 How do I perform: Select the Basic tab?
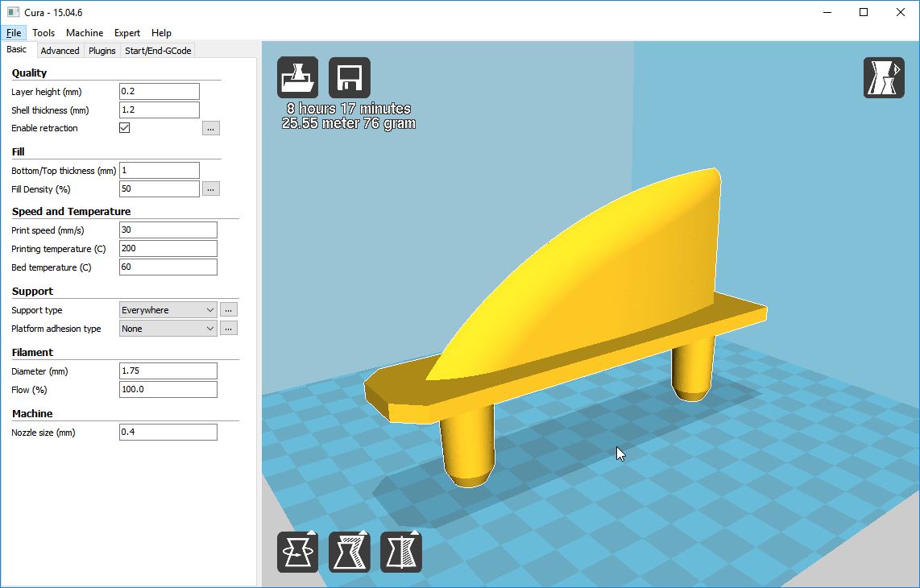(16, 49)
